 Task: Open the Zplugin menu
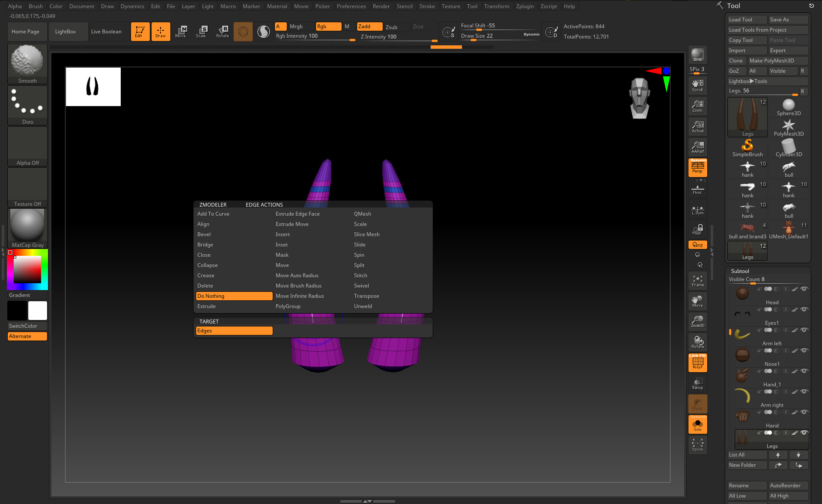point(525,6)
